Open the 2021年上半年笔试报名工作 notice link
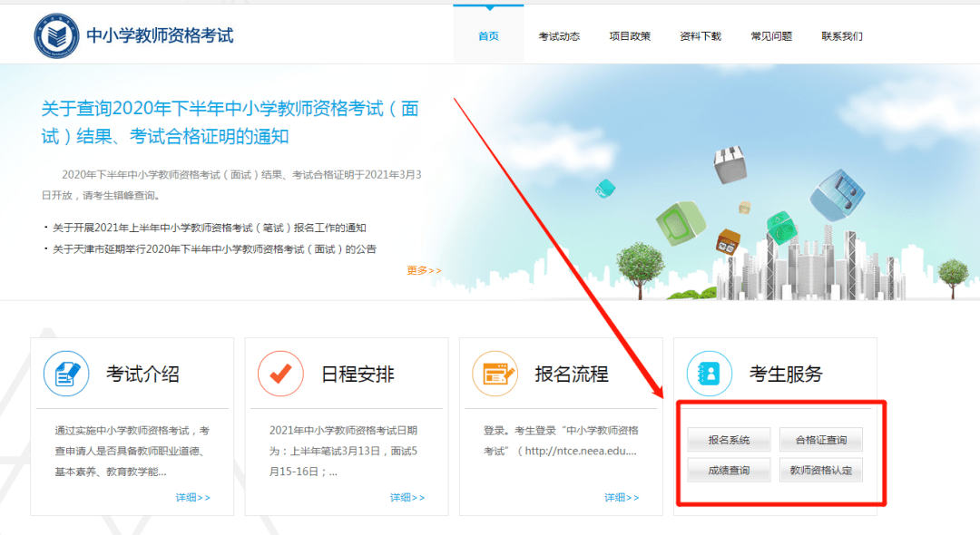The width and height of the screenshot is (980, 535). click(209, 228)
